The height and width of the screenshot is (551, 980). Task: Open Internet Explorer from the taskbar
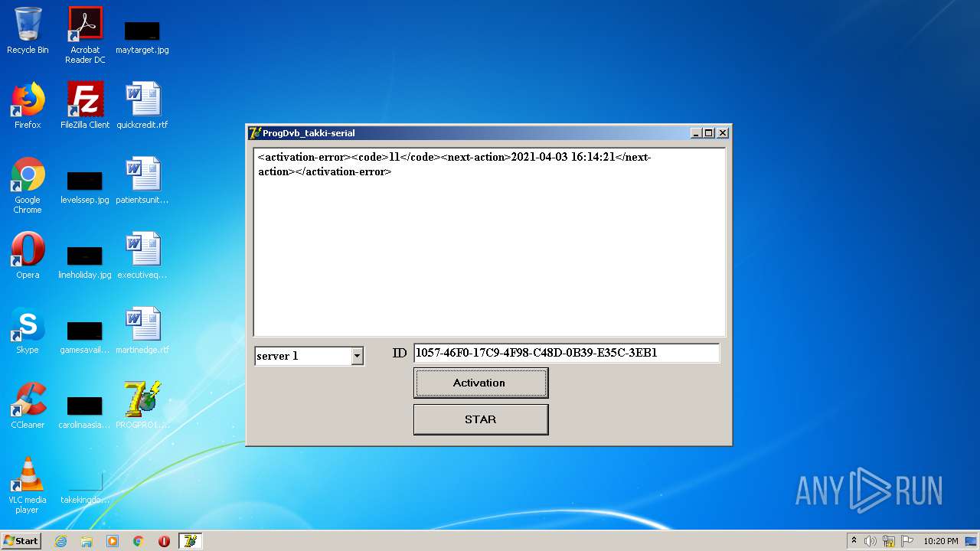tap(60, 541)
